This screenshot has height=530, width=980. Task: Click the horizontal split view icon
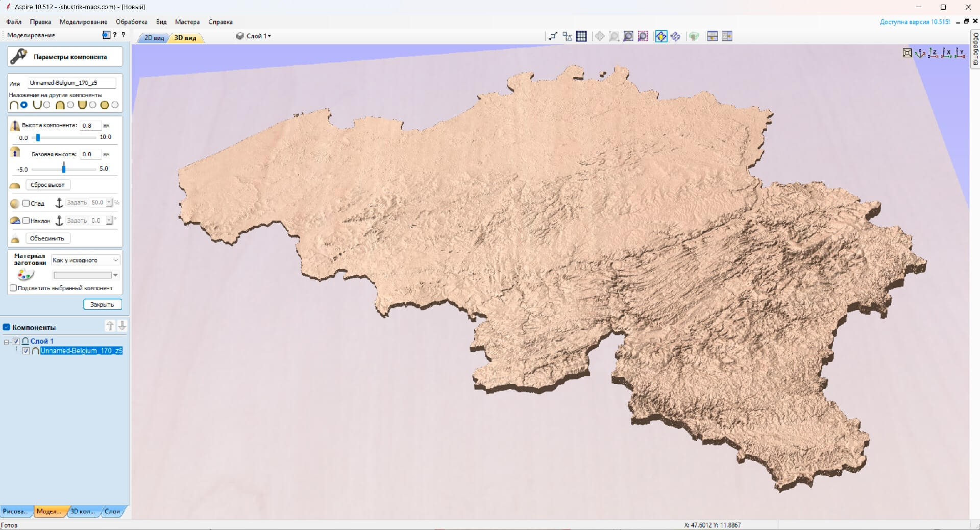(713, 36)
